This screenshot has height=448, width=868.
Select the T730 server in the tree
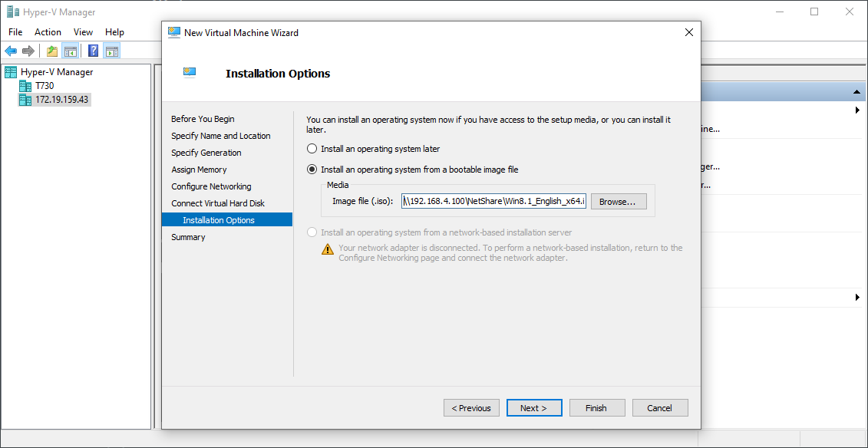click(45, 86)
